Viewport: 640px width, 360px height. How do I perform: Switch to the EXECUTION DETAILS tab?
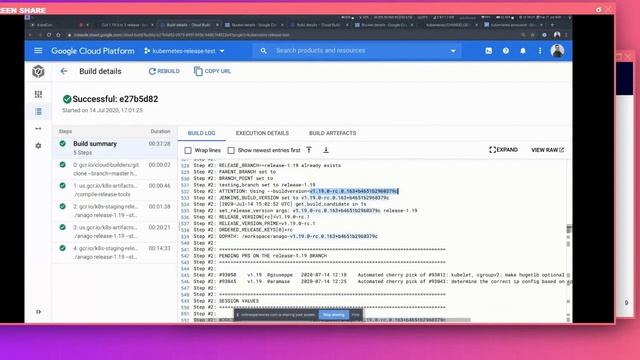(x=262, y=133)
